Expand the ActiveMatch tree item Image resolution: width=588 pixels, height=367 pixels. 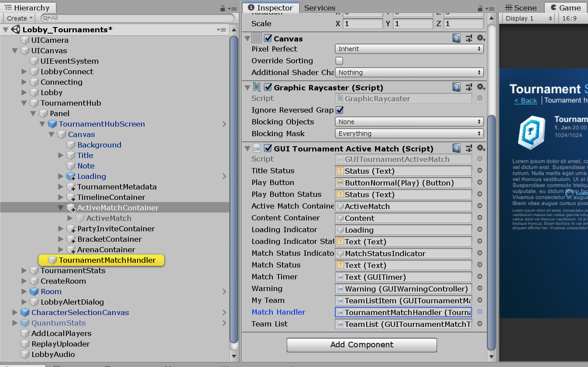(x=70, y=218)
